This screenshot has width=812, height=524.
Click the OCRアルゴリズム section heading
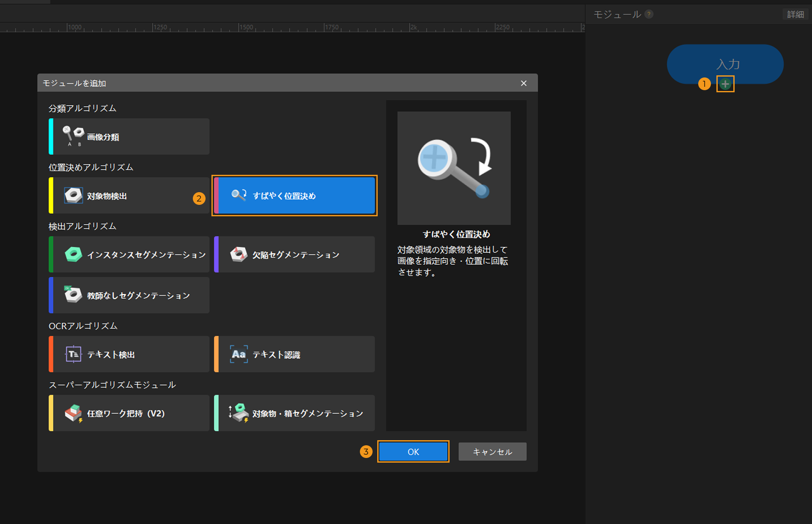click(83, 326)
